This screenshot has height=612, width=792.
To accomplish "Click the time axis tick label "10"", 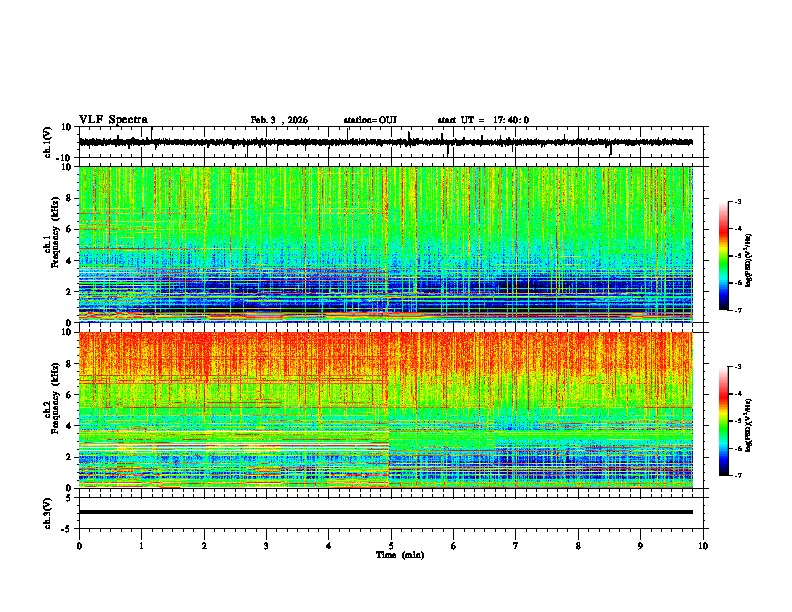I will tap(703, 546).
